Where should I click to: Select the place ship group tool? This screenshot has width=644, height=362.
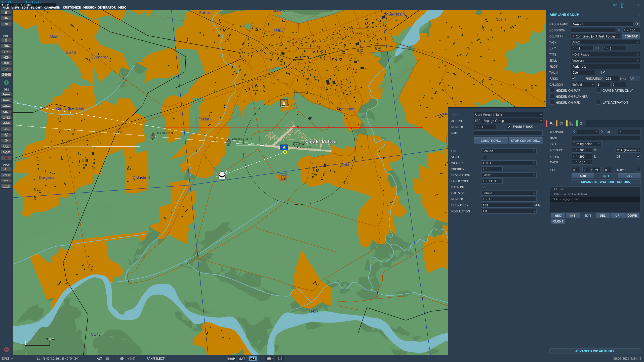pos(6,106)
